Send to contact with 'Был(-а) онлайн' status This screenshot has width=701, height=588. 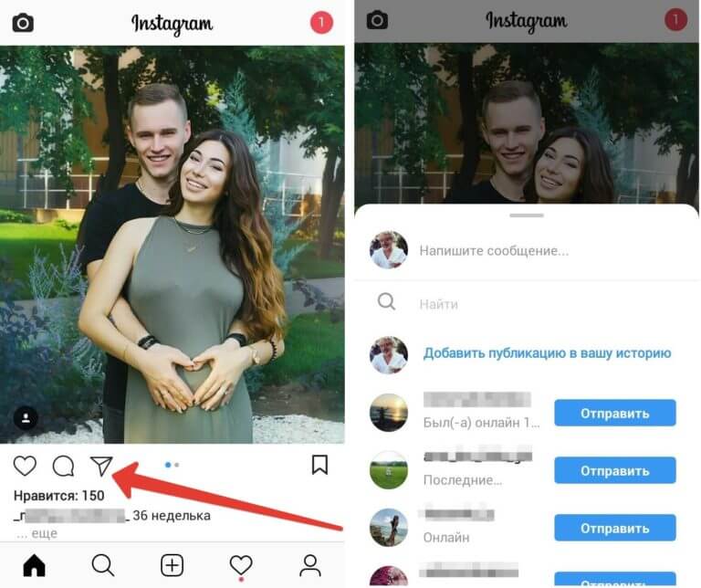pyautogui.click(x=614, y=414)
